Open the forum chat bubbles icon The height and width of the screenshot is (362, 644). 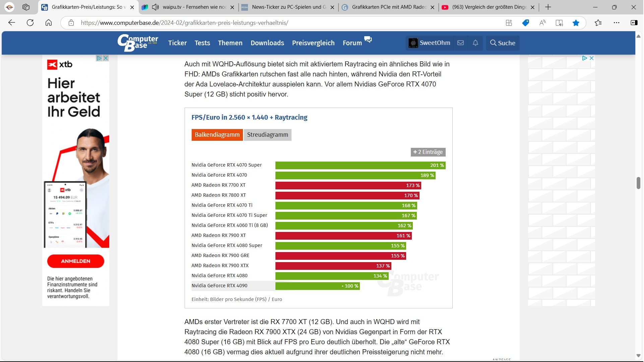(x=368, y=40)
